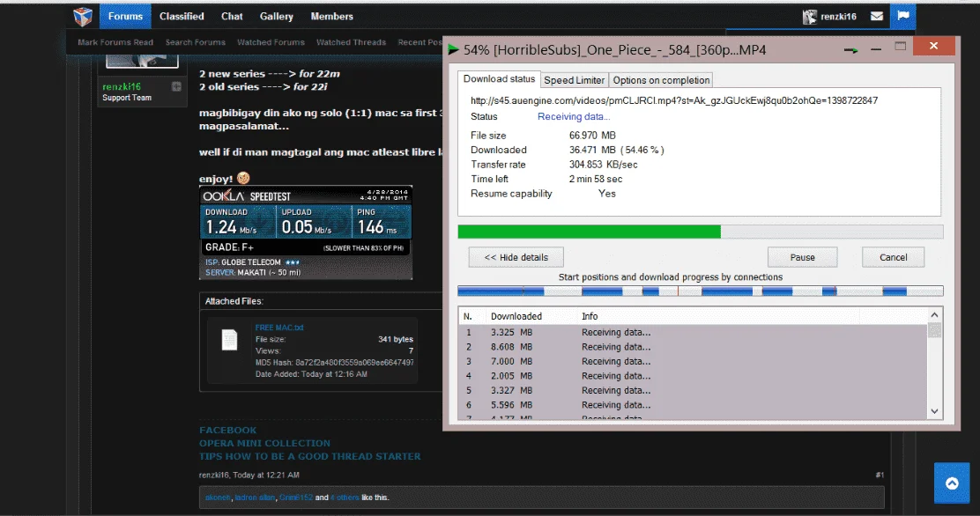The width and height of the screenshot is (980, 516).
Task: Open the messages envelope icon in the forum header
Action: (x=877, y=16)
